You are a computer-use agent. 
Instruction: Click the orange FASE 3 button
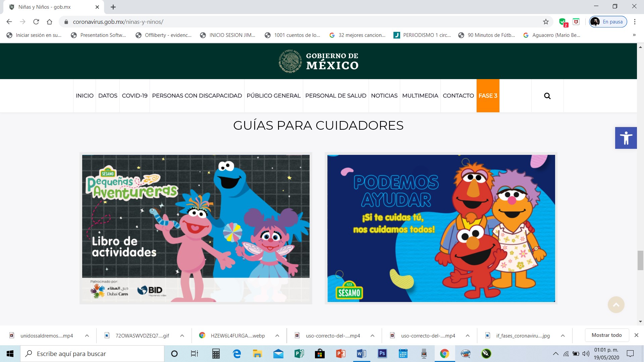click(488, 96)
